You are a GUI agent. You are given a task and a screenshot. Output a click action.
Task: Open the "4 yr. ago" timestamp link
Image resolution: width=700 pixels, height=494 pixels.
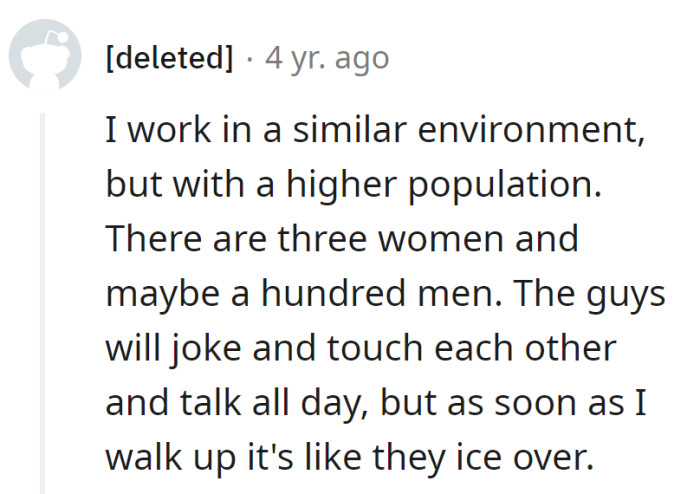point(326,58)
